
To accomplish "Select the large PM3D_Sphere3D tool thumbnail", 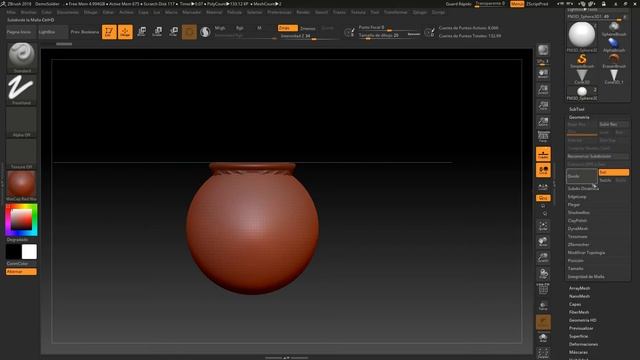I will pyautogui.click(x=582, y=36).
